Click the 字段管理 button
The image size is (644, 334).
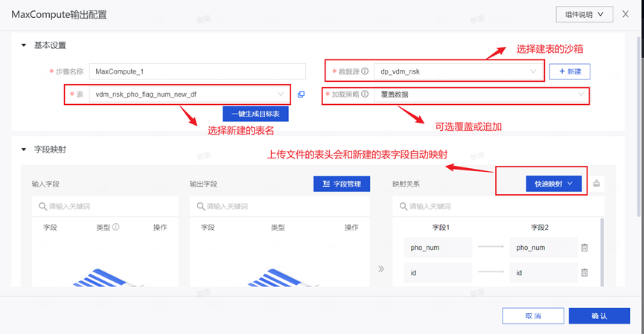[342, 184]
